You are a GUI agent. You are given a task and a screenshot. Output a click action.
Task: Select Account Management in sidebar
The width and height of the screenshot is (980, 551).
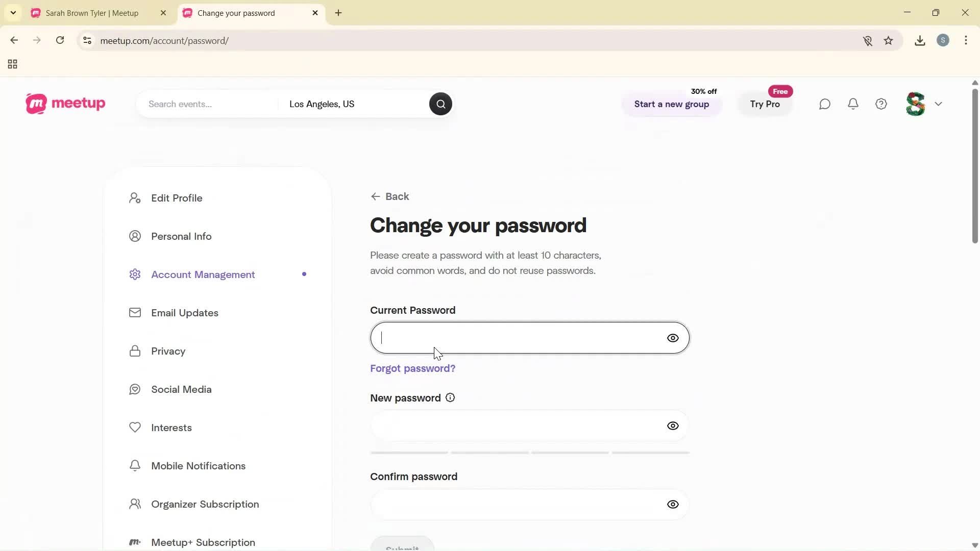tap(203, 274)
